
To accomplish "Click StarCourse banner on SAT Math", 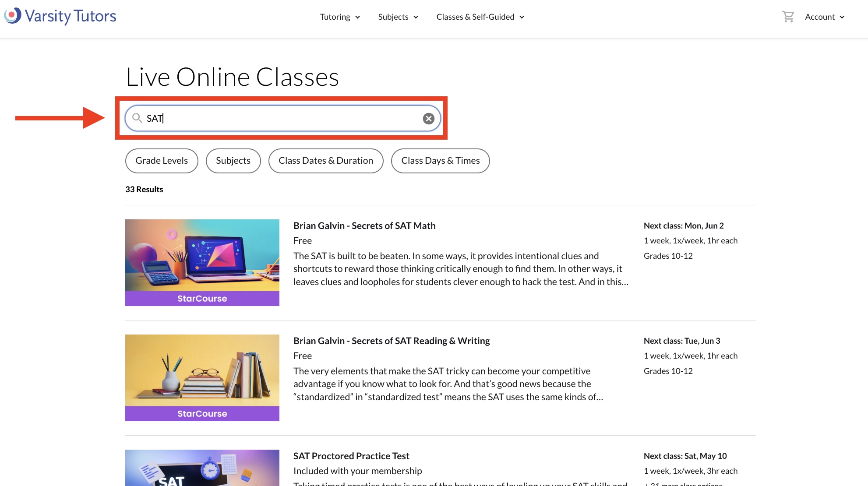I will [202, 299].
